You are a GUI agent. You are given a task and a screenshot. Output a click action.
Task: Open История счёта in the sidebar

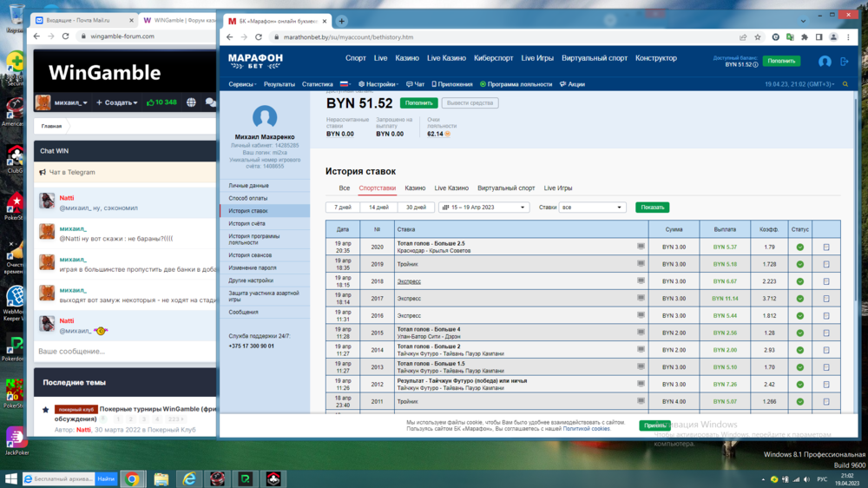[x=247, y=223]
